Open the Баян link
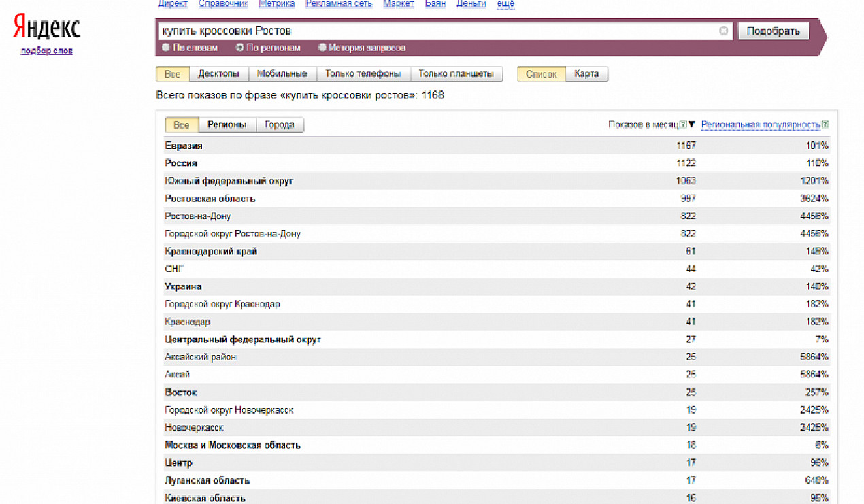 [x=435, y=4]
